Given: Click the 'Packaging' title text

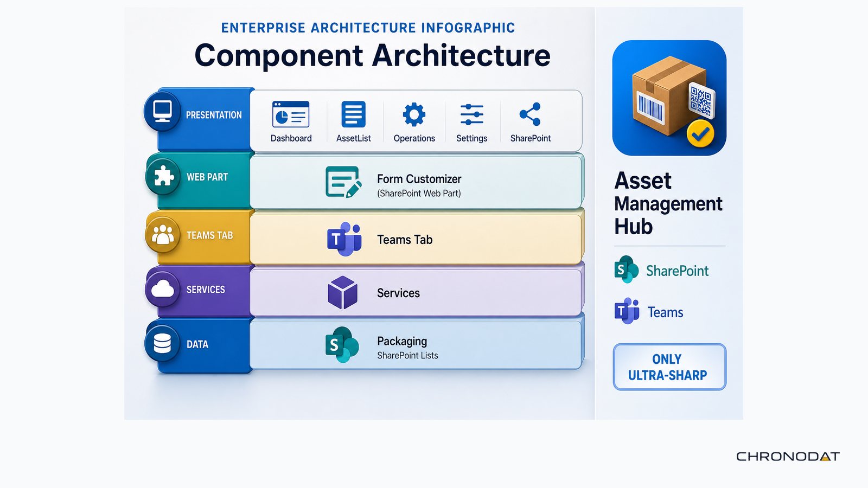Looking at the screenshot, I should 402,342.
